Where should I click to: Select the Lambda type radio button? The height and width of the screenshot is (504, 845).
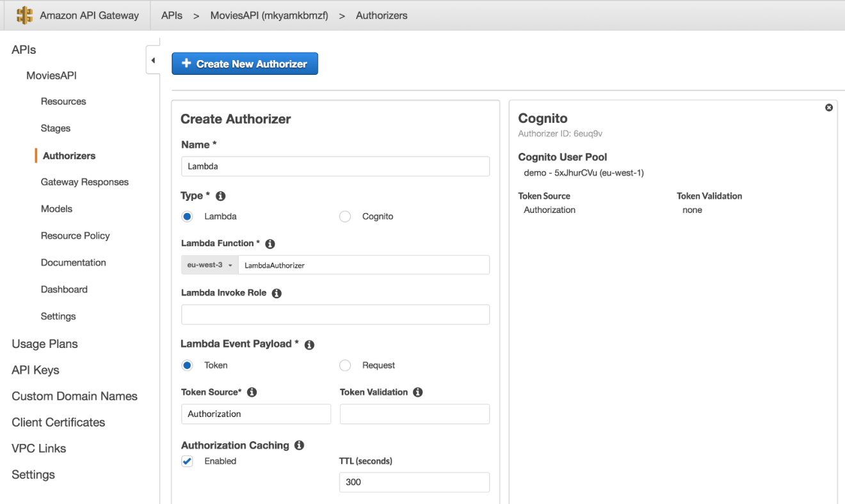(187, 217)
